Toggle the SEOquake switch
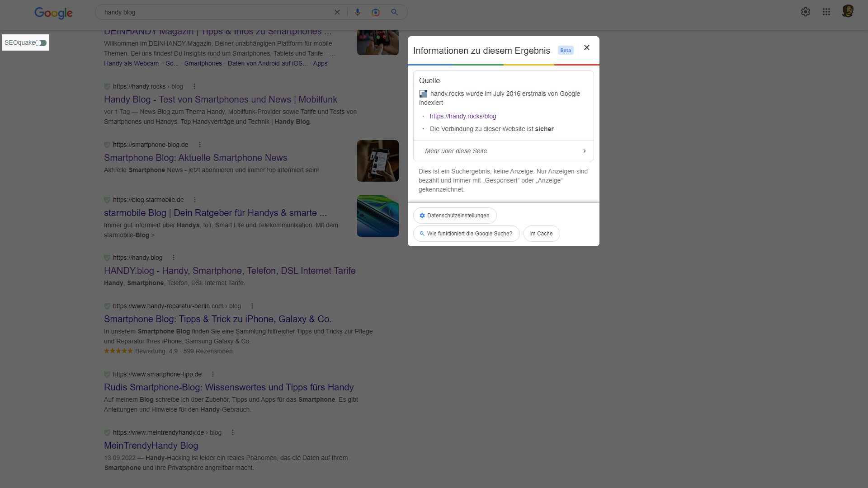The image size is (868, 488). point(41,43)
